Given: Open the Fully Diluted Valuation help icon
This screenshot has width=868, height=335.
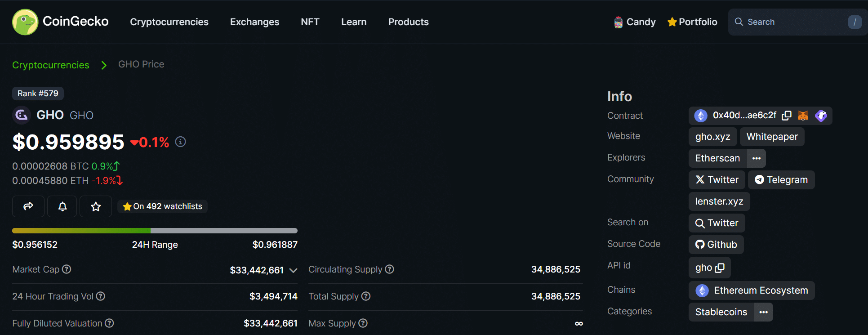Looking at the screenshot, I should coord(109,323).
